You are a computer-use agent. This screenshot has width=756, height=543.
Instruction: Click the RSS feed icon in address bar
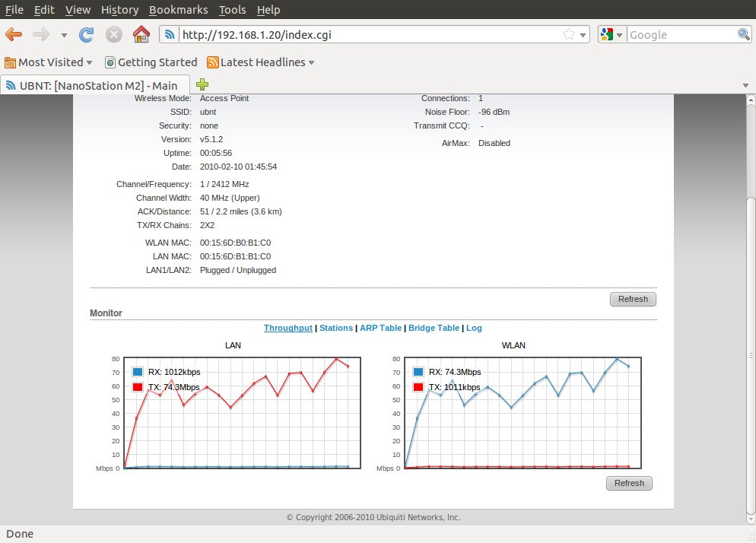click(x=170, y=34)
